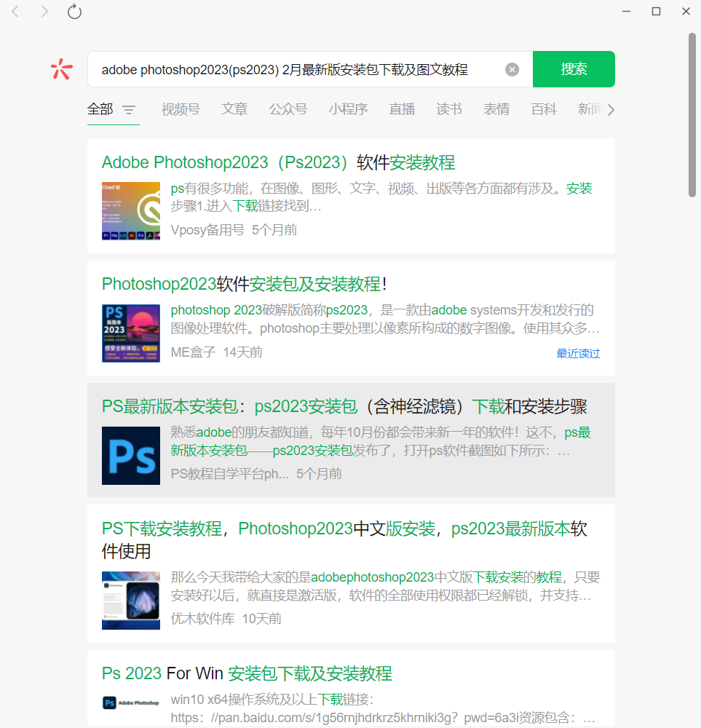The height and width of the screenshot is (728, 701).
Task: Open Ps 2023 For Win result title
Action: 247,673
